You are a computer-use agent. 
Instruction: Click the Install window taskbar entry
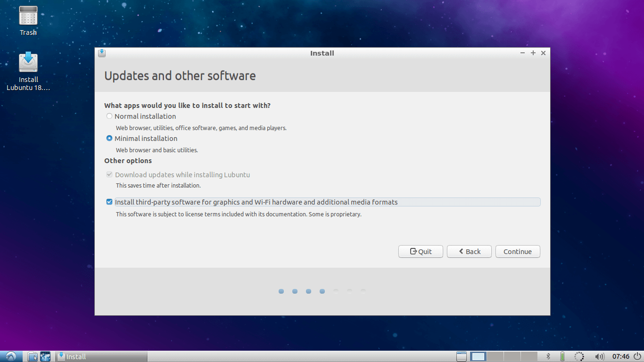click(x=101, y=356)
